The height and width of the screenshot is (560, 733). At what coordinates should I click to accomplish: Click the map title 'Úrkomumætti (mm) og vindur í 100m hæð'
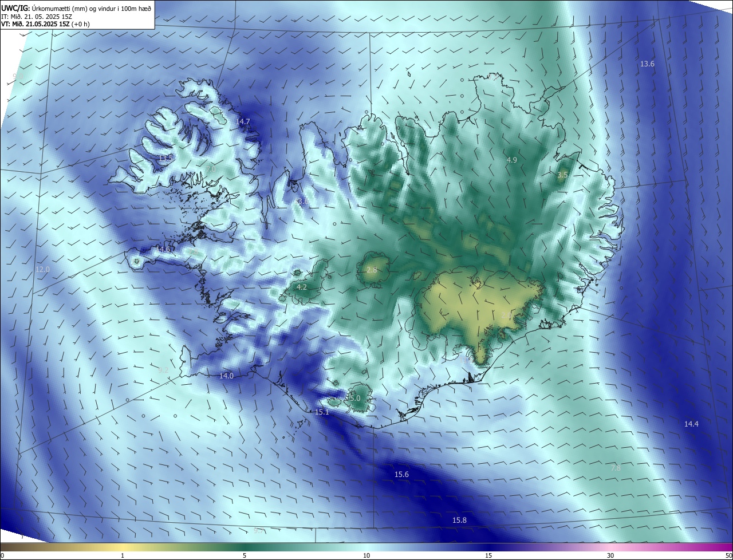tap(91, 8)
